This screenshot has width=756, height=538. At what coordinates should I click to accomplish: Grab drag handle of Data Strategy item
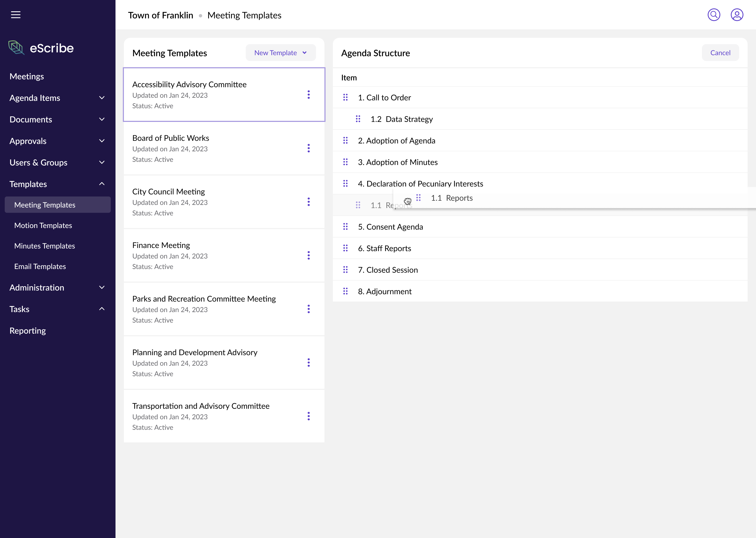[x=358, y=119]
